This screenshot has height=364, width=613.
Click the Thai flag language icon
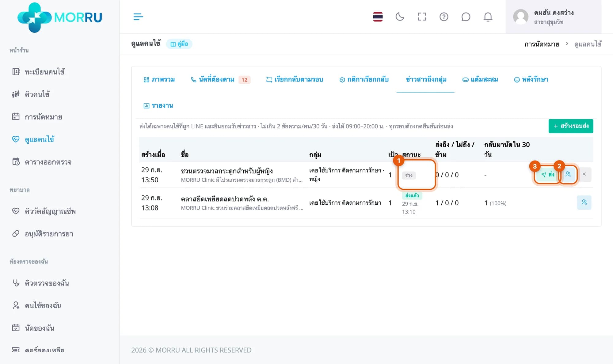click(378, 17)
